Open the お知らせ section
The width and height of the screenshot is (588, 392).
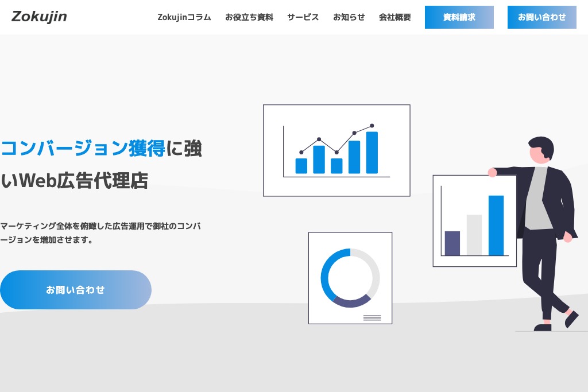point(349,17)
